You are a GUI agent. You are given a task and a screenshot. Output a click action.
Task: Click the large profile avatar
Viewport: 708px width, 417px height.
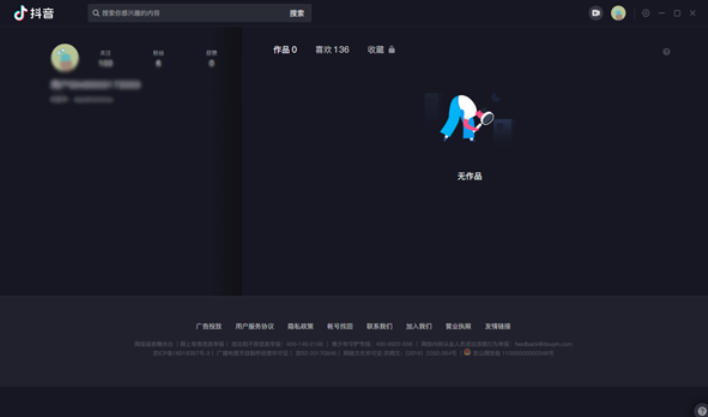[x=65, y=58]
